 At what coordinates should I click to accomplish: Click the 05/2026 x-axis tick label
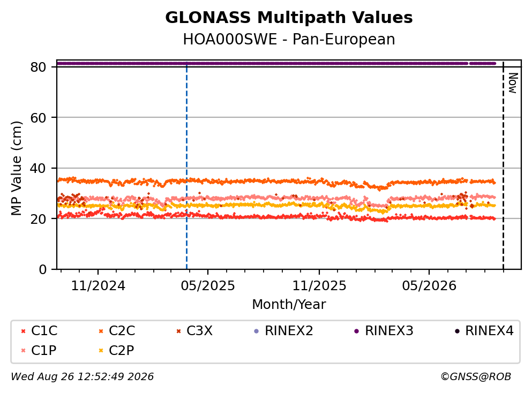point(429,286)
